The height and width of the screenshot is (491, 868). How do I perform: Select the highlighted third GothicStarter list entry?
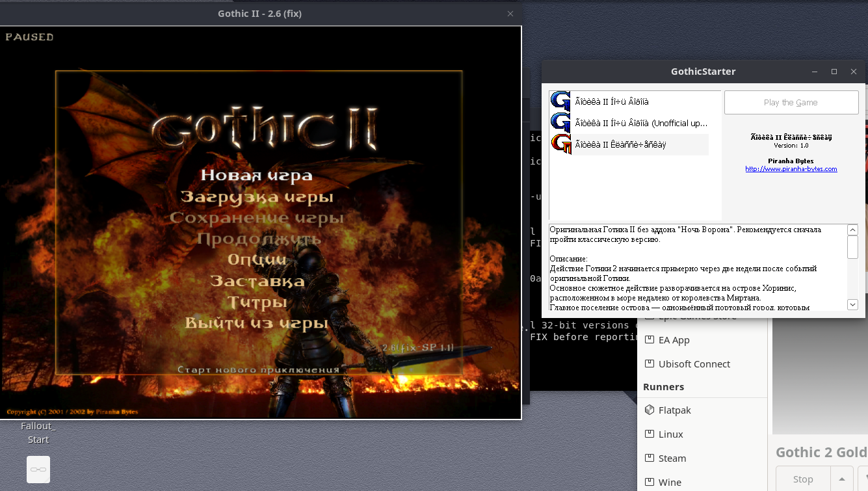[629, 144]
